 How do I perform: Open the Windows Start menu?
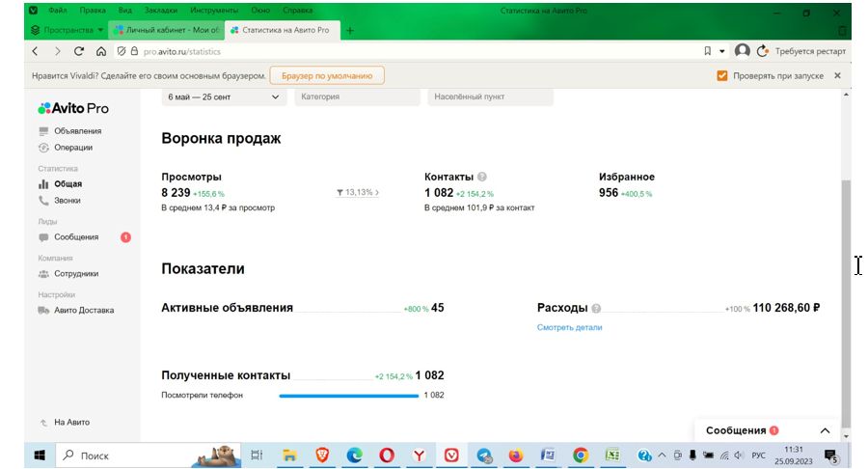click(x=40, y=455)
